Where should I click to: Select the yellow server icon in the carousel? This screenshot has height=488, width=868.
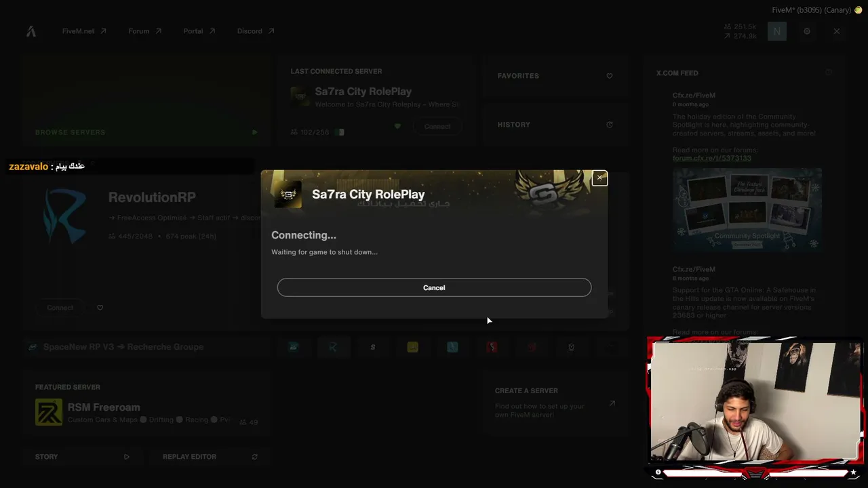point(412,347)
